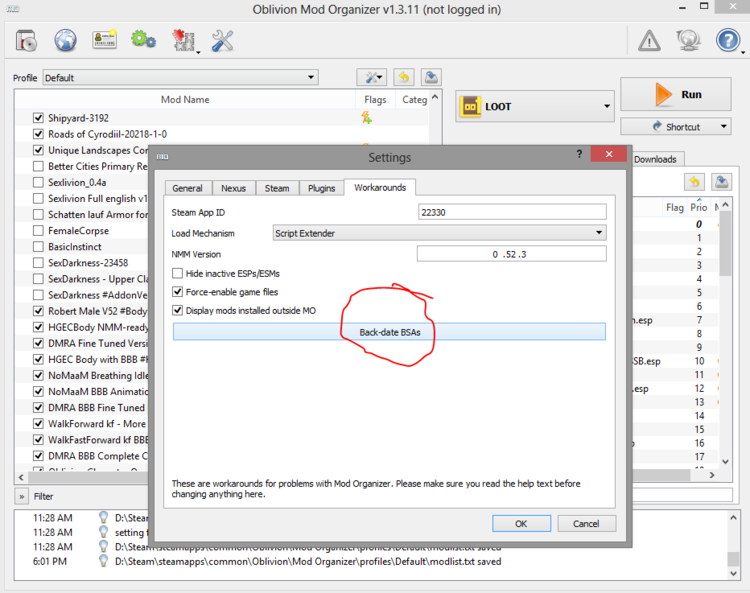Image resolution: width=750 pixels, height=593 pixels.
Task: Click the Flags column header
Action: [375, 99]
